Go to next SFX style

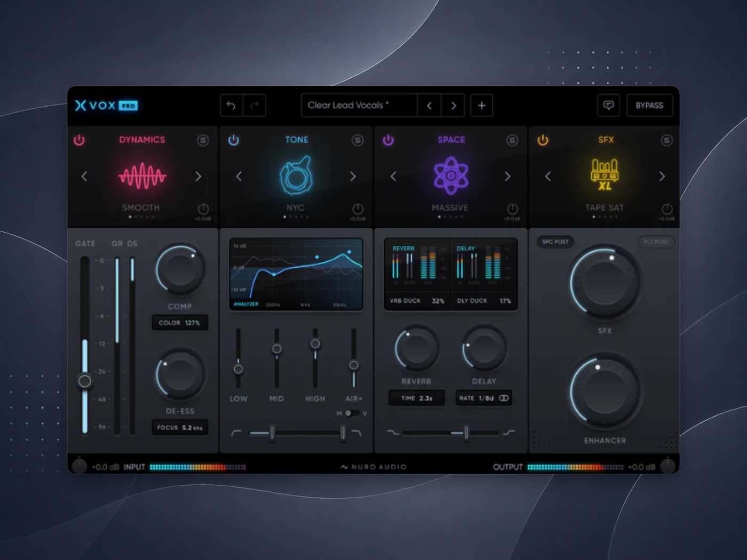tap(662, 176)
